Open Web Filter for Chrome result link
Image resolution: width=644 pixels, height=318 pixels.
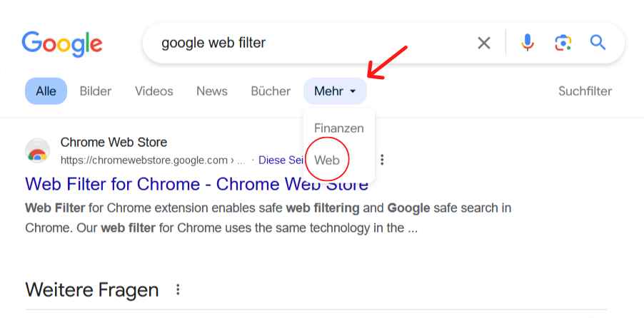tap(196, 184)
